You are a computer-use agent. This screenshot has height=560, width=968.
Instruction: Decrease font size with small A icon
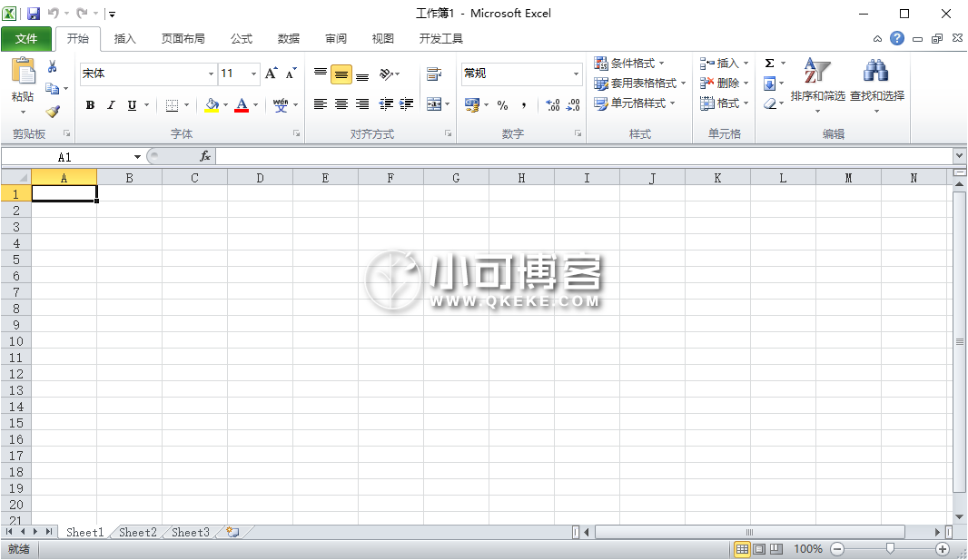click(291, 74)
